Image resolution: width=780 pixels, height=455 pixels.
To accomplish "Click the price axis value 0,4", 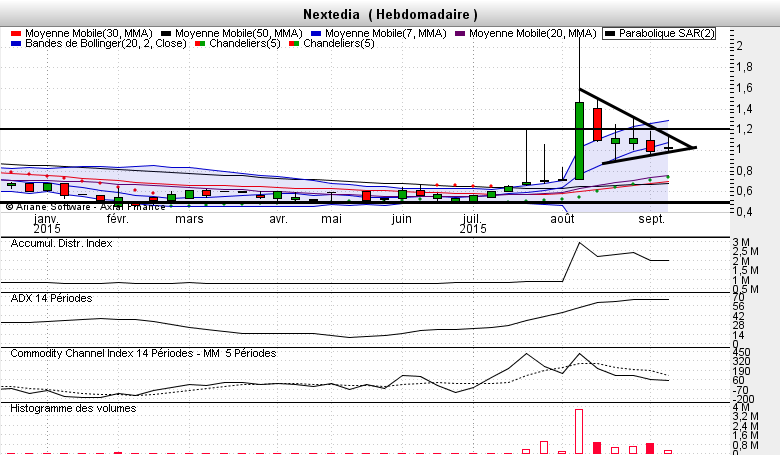I will coord(745,212).
